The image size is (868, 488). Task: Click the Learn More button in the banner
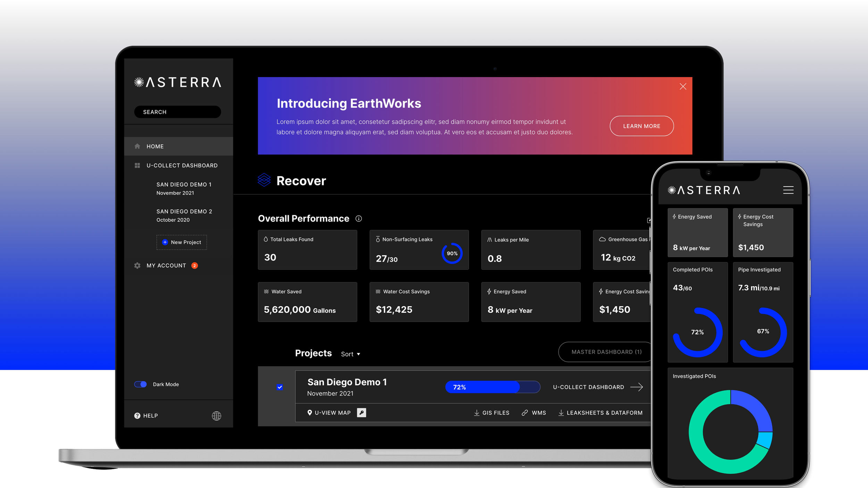tap(641, 126)
